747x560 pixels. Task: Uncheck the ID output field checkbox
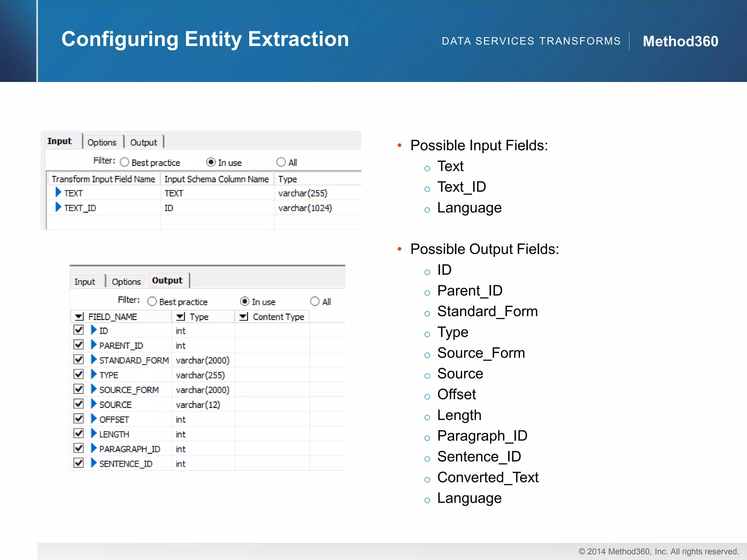(x=78, y=330)
